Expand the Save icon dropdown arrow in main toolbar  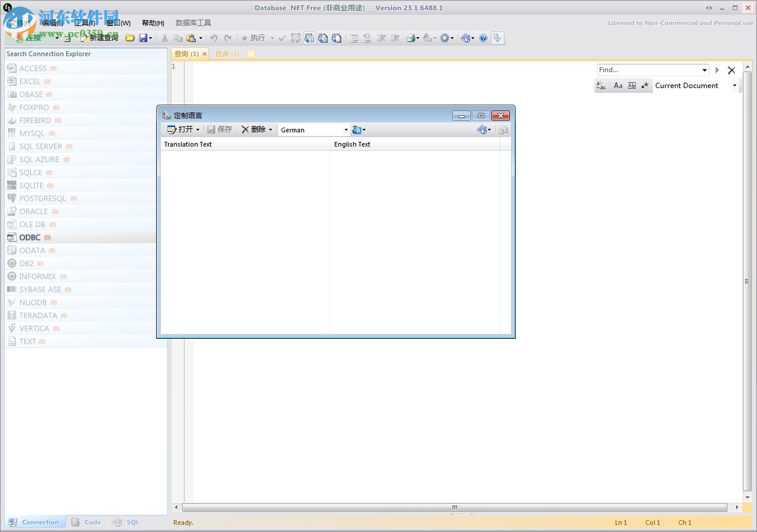[150, 38]
